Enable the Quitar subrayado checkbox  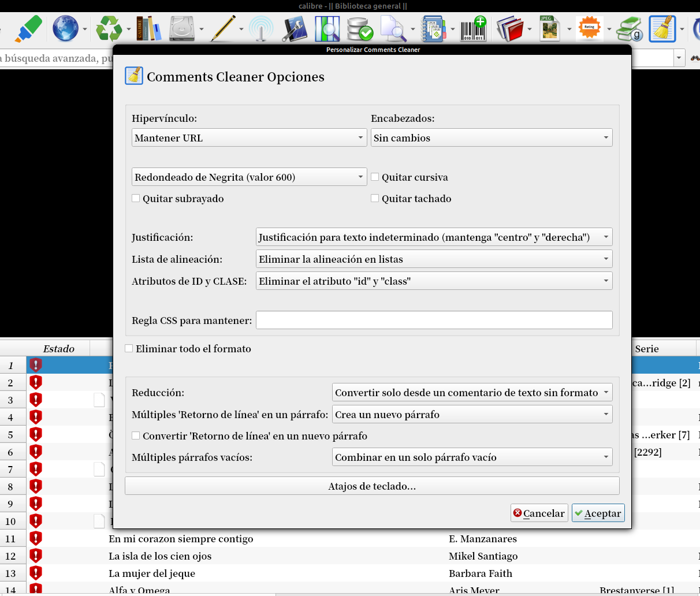[136, 198]
